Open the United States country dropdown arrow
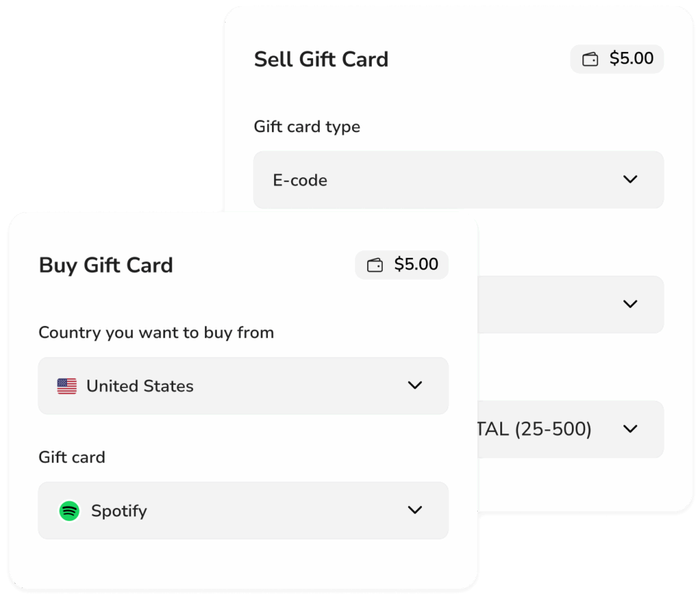This screenshot has width=700, height=599. [x=415, y=385]
